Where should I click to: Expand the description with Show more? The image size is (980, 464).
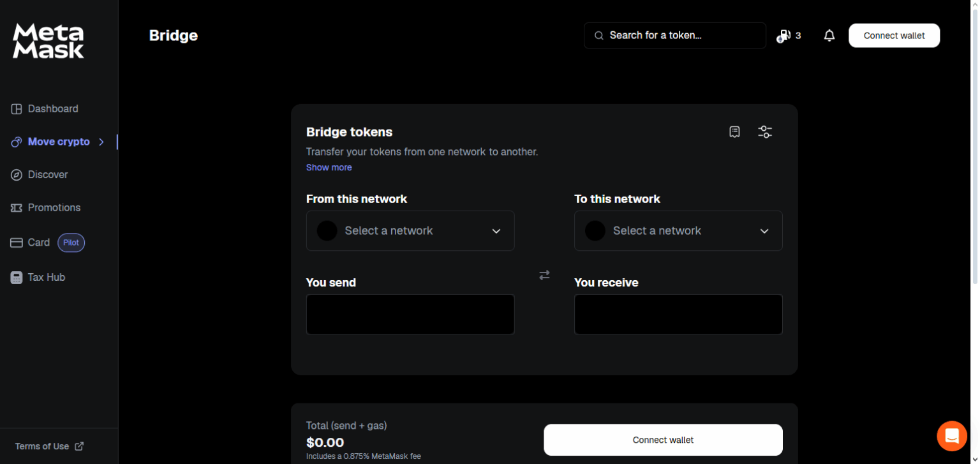click(329, 167)
